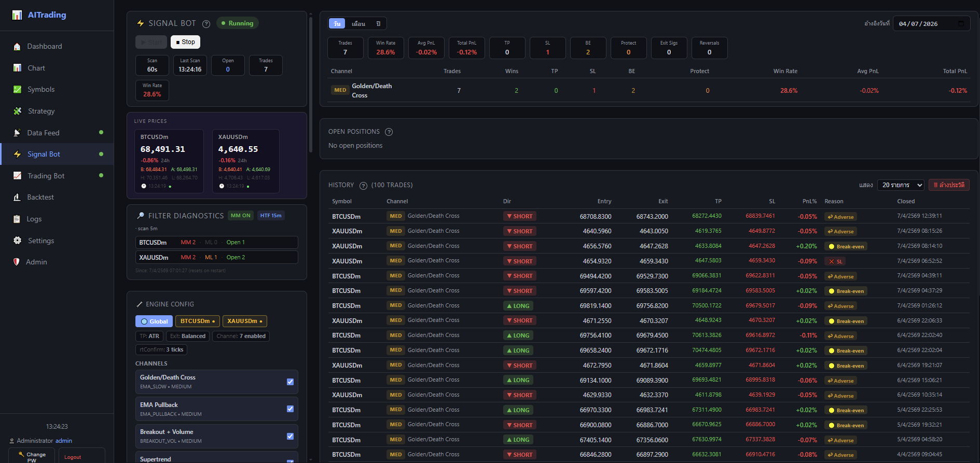This screenshot has height=463, width=980.
Task: Click the Signal Bot help question icon
Action: click(206, 24)
